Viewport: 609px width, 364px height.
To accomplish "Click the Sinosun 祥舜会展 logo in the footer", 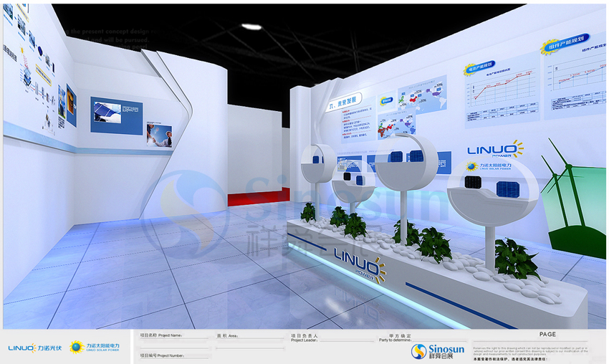I will click(438, 351).
